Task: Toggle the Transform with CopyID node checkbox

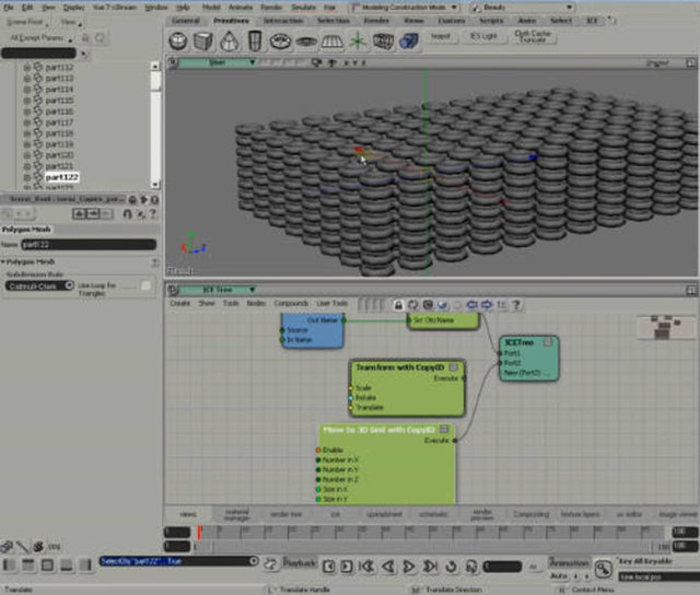Action: pyautogui.click(x=454, y=367)
